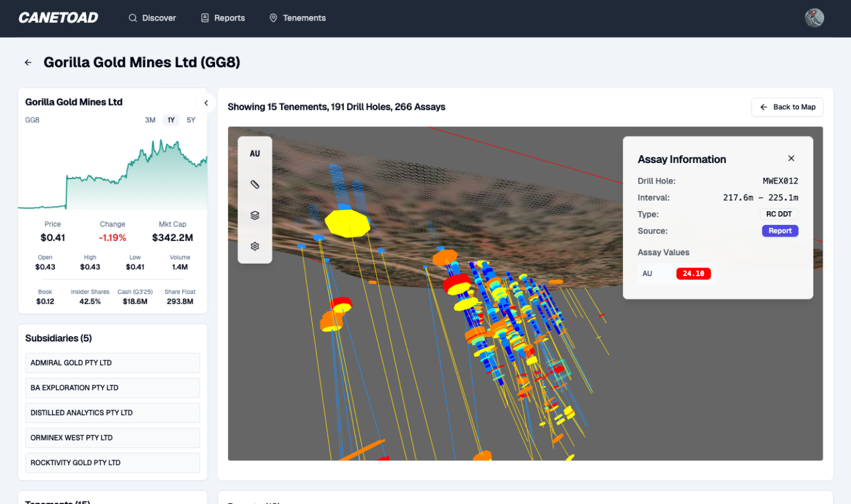Open the Discover menu
The width and height of the screenshot is (851, 504).
click(x=153, y=18)
